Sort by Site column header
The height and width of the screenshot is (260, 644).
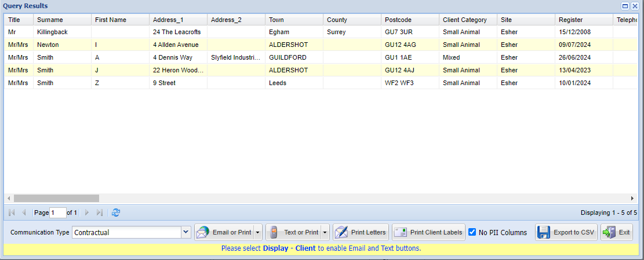(526, 20)
